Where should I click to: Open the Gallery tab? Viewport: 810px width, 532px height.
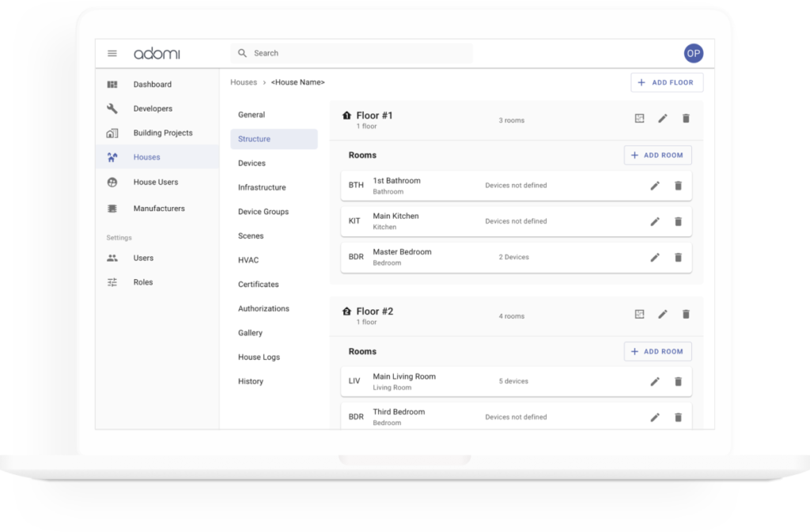click(x=274, y=333)
